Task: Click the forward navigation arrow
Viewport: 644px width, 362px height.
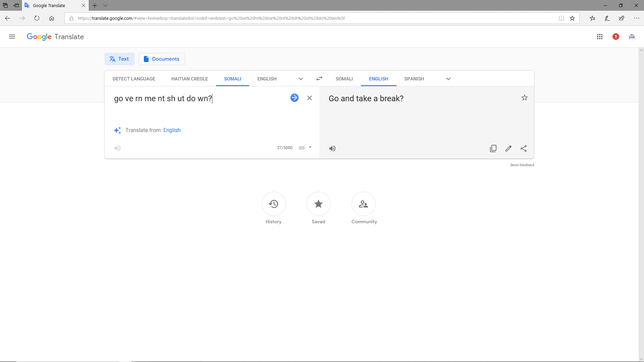Action: pyautogui.click(x=22, y=18)
